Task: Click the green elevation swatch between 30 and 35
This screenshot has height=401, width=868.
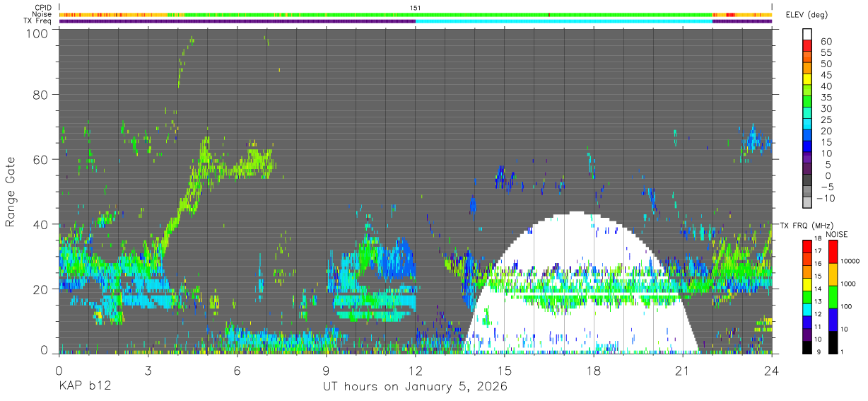Action: click(807, 102)
